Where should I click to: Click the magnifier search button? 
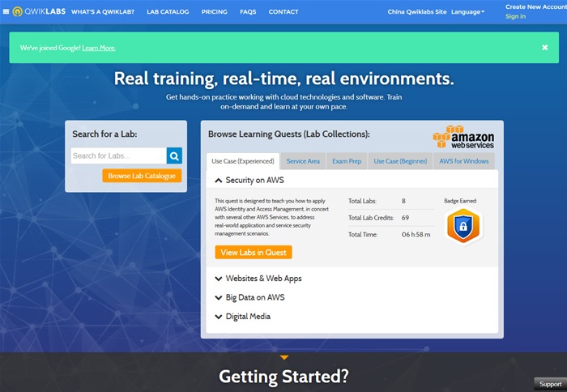(x=174, y=156)
